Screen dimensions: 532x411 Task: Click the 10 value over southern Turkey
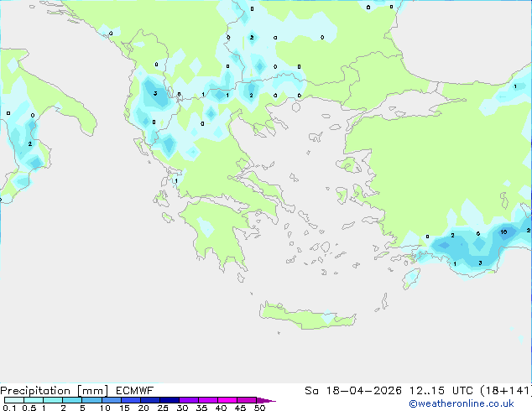[503, 232]
